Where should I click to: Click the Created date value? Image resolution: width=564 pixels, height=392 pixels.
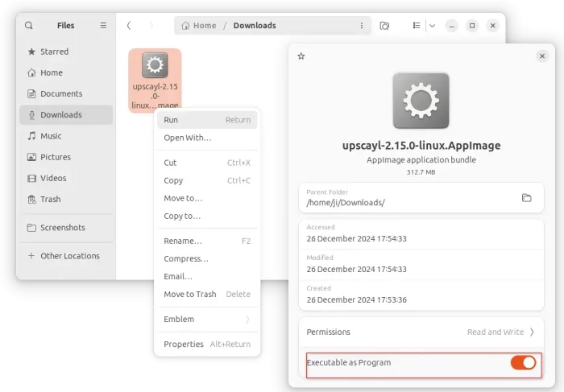[356, 300]
